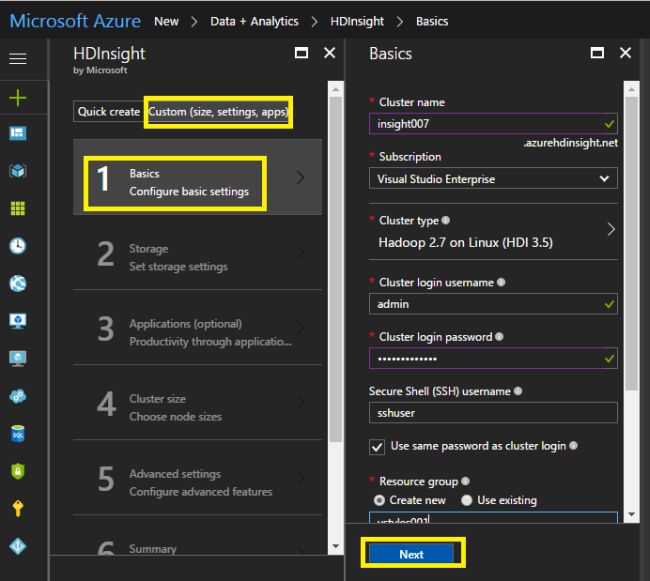650x581 pixels.
Task: Open the Virtual machines monitor icon
Action: (x=18, y=358)
